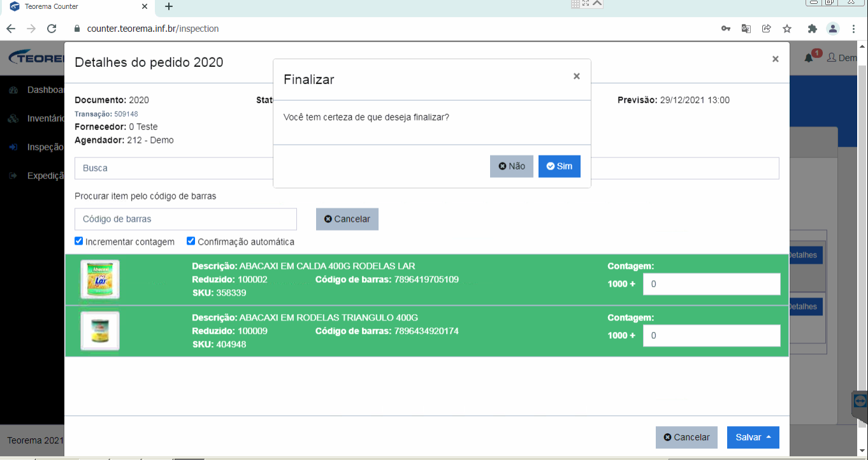Viewport: 868px width, 460px height.
Task: Open a new browser tab
Action: [x=169, y=6]
